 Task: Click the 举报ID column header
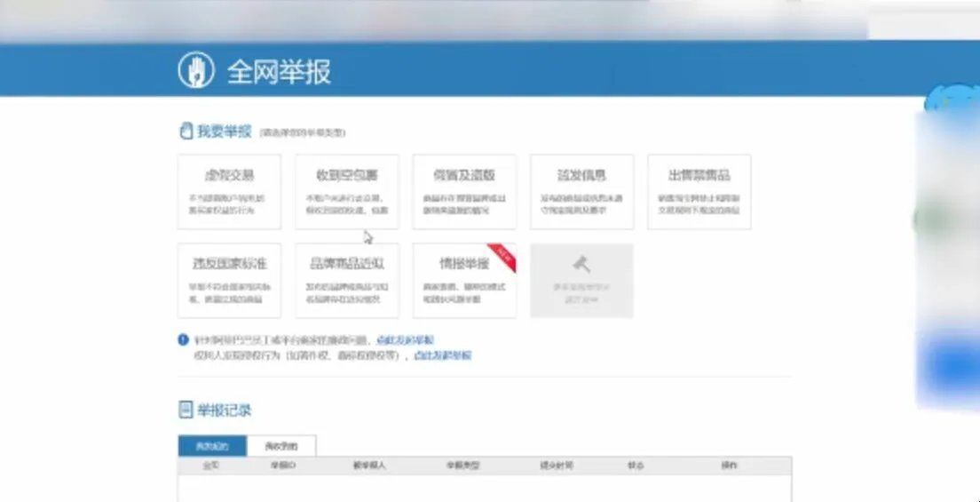tap(282, 466)
